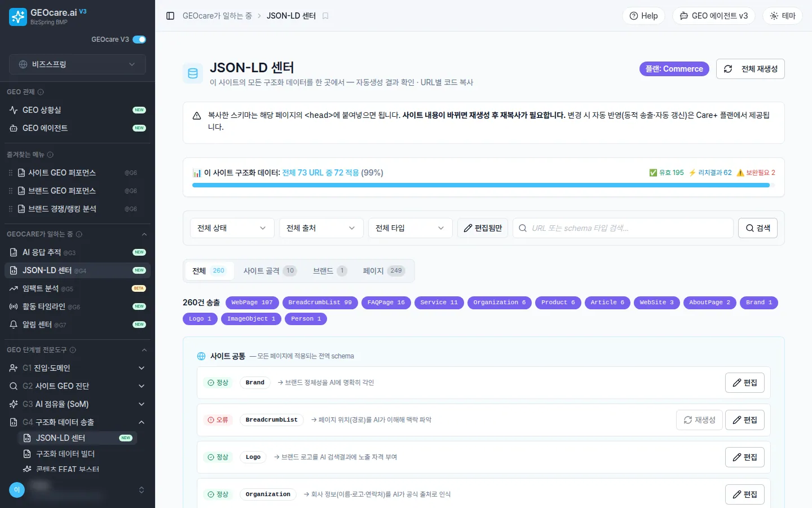Toggle the GEOcare V3 switch
The image size is (812, 508).
pyautogui.click(x=139, y=40)
